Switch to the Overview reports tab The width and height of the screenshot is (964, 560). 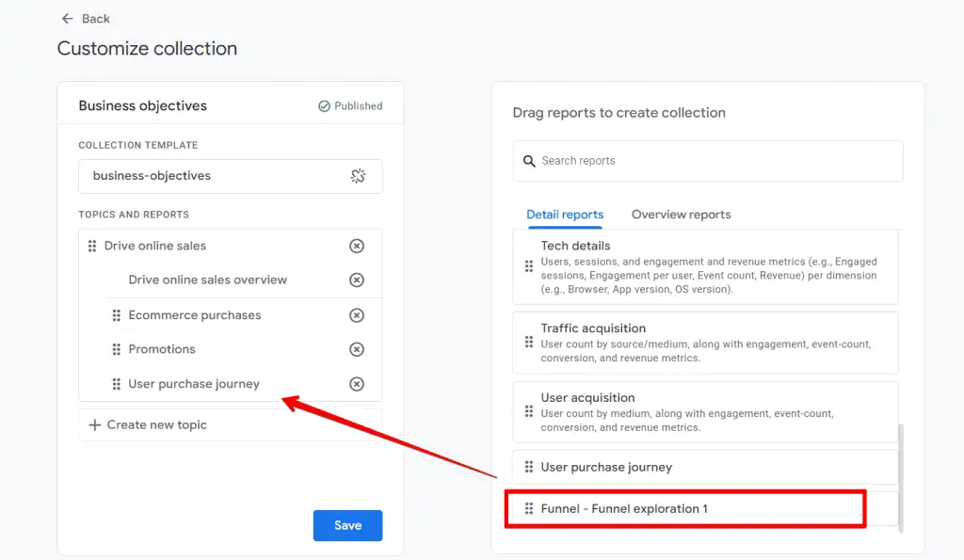click(681, 215)
